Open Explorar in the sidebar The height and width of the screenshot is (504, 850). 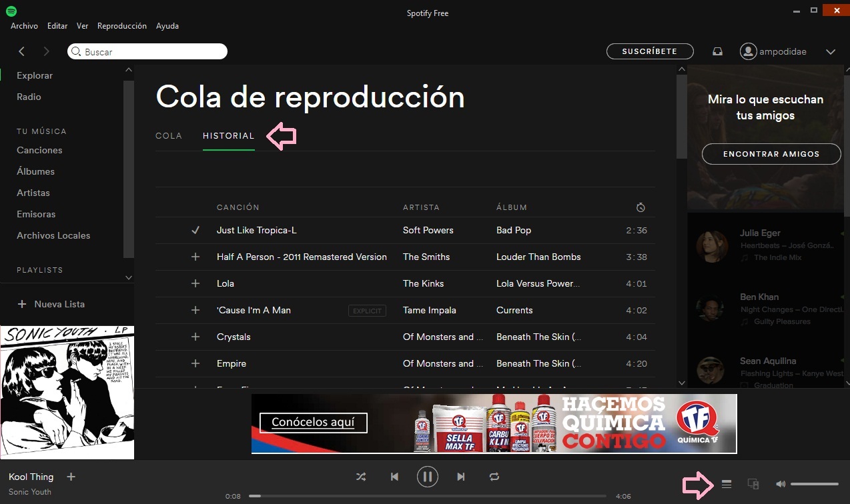point(35,75)
